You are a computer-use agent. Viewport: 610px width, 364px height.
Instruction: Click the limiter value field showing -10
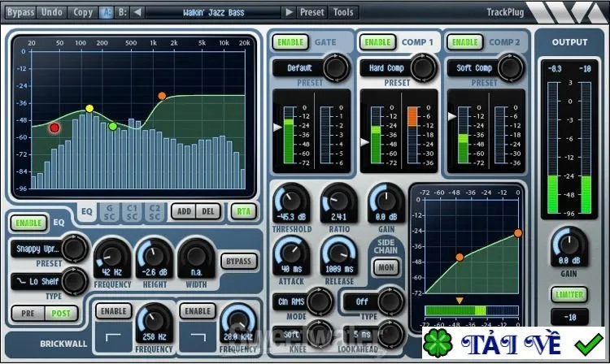pos(569,318)
